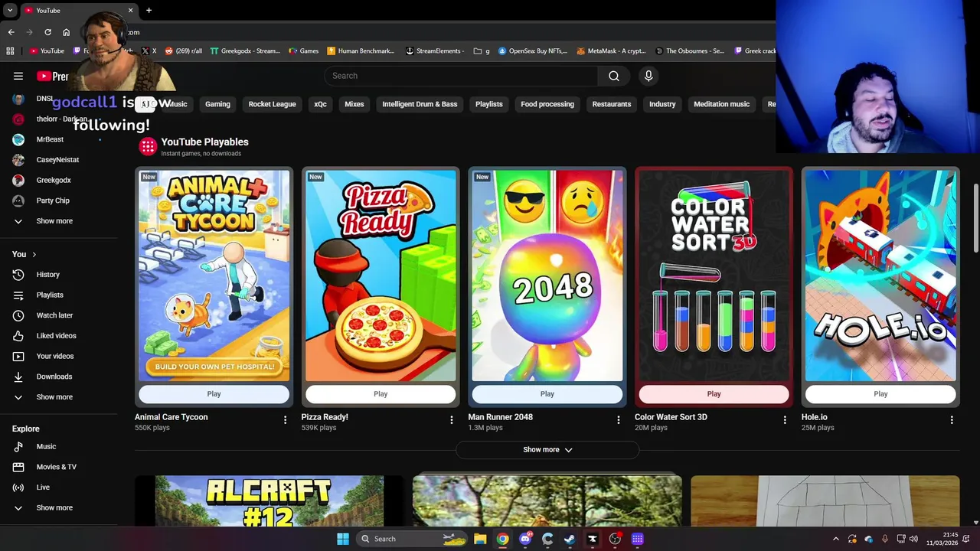Open CaseyNeistat channel subscription
Viewport: 980px width, 551px height.
pyautogui.click(x=59, y=160)
